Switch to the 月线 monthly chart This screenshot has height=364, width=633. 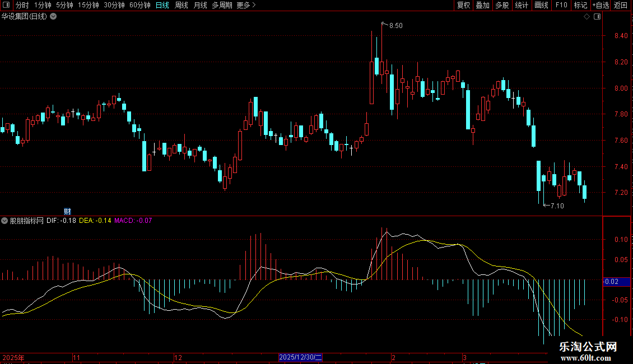pos(200,5)
